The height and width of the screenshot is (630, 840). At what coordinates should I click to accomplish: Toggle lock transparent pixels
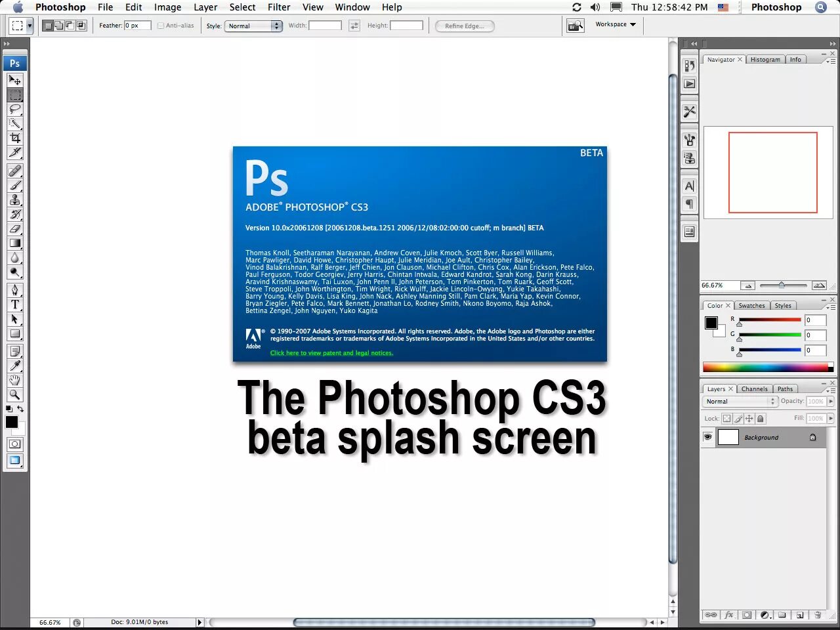pos(726,418)
